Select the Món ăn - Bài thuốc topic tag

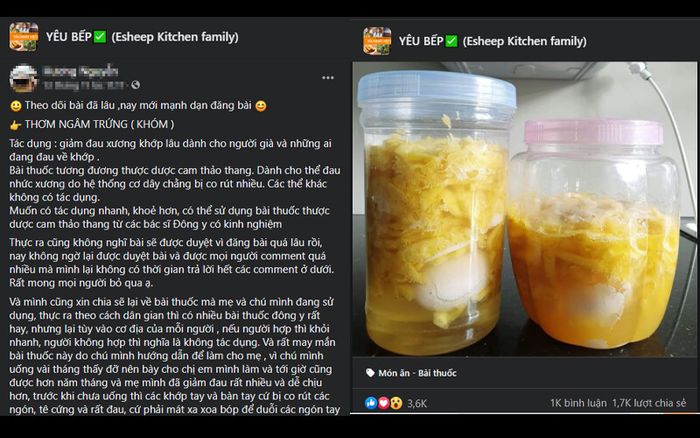(x=417, y=373)
